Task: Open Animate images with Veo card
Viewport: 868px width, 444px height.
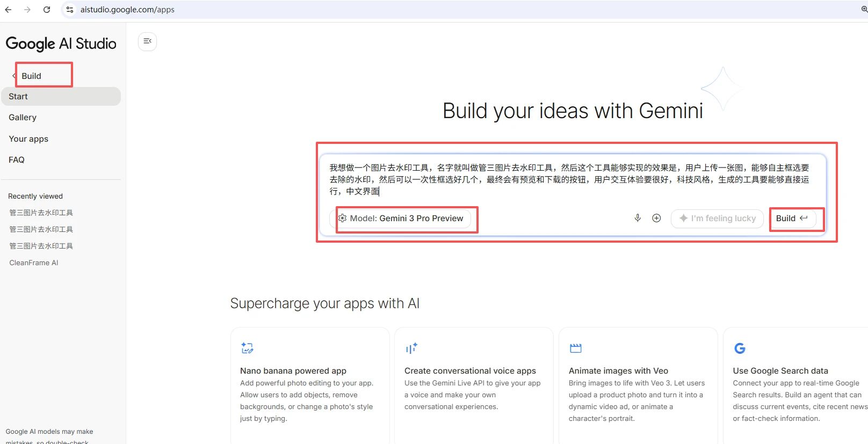Action: 638,385
